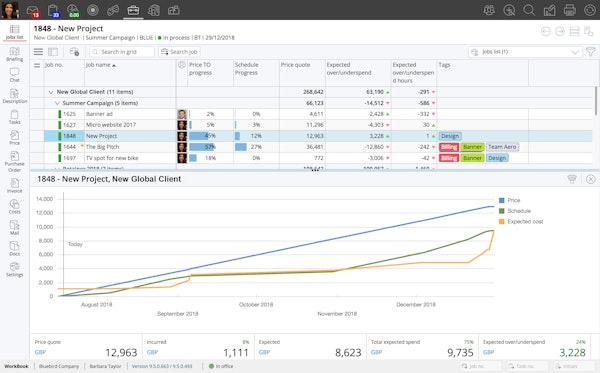The image size is (600, 373).
Task: Collapse the Summer Campaign group
Action: coord(57,103)
